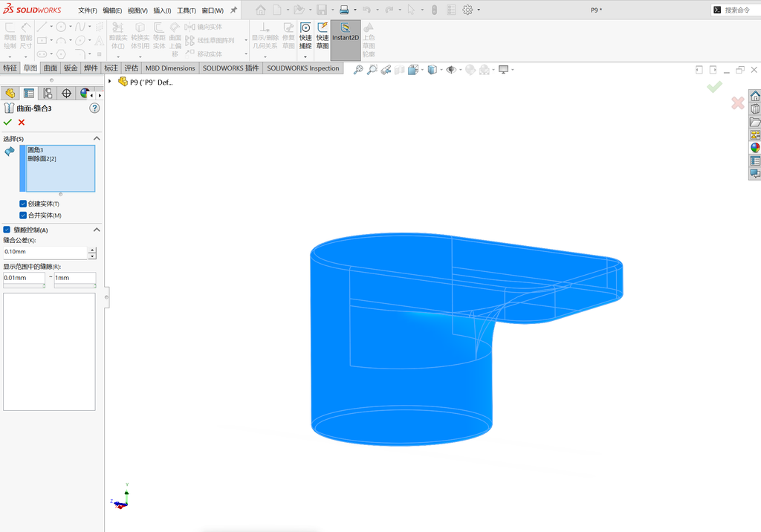Open the 快速捕捉 dropdown arrow
Viewport: 761px width, 532px height.
click(305, 56)
